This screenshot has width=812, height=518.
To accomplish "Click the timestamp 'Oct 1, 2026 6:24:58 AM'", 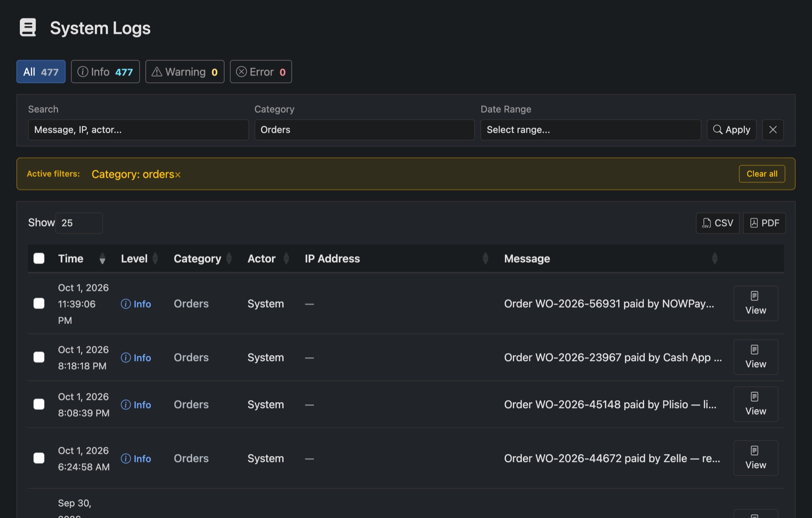I will click(84, 459).
